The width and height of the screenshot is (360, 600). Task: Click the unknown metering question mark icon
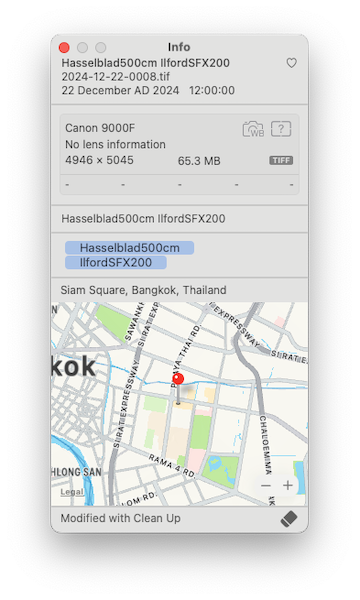281,129
